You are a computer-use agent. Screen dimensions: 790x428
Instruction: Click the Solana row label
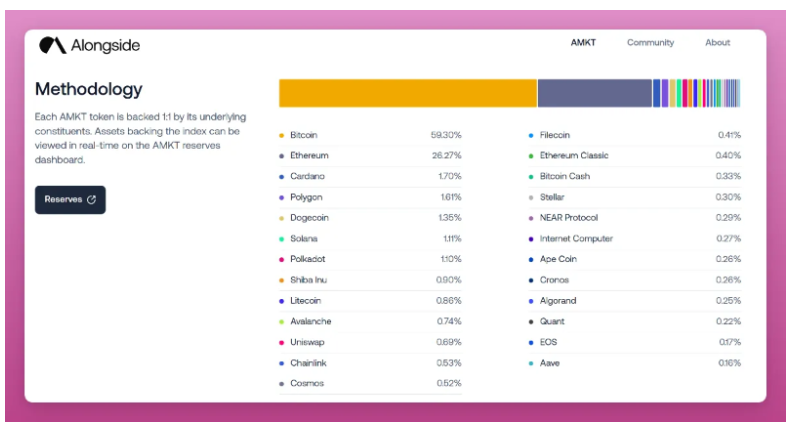click(304, 238)
